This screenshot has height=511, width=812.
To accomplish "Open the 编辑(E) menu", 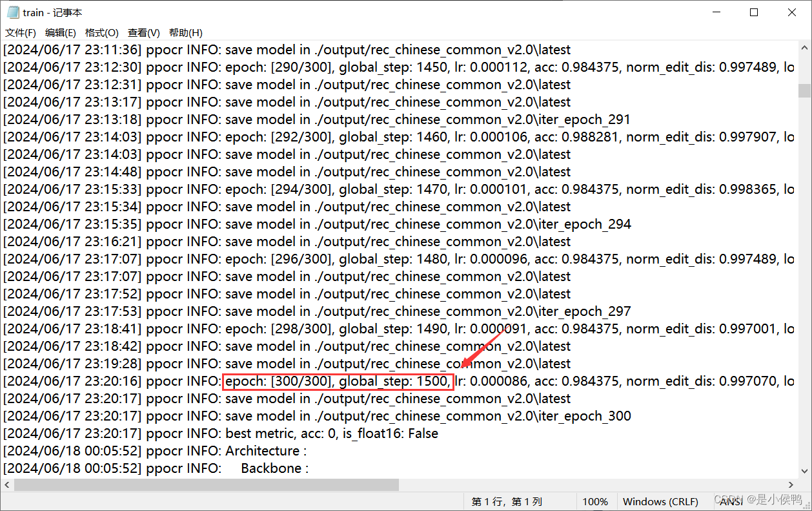I will [x=60, y=32].
